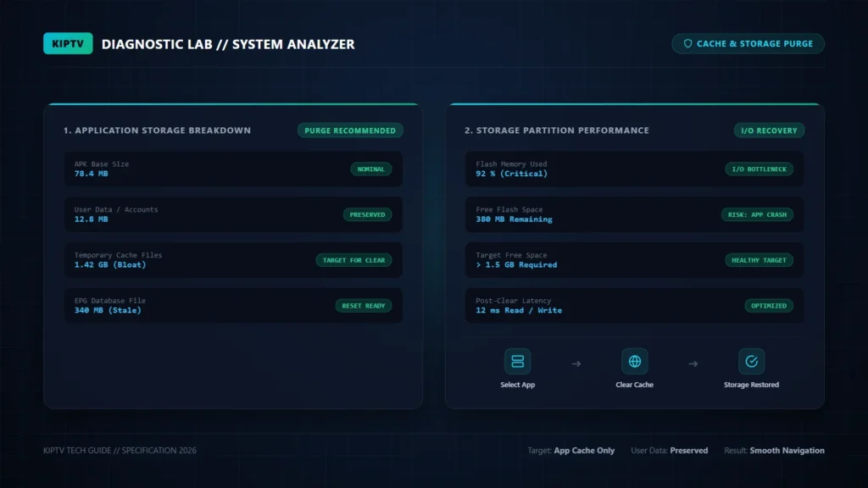Click the KIPTV logo badge

click(68, 44)
